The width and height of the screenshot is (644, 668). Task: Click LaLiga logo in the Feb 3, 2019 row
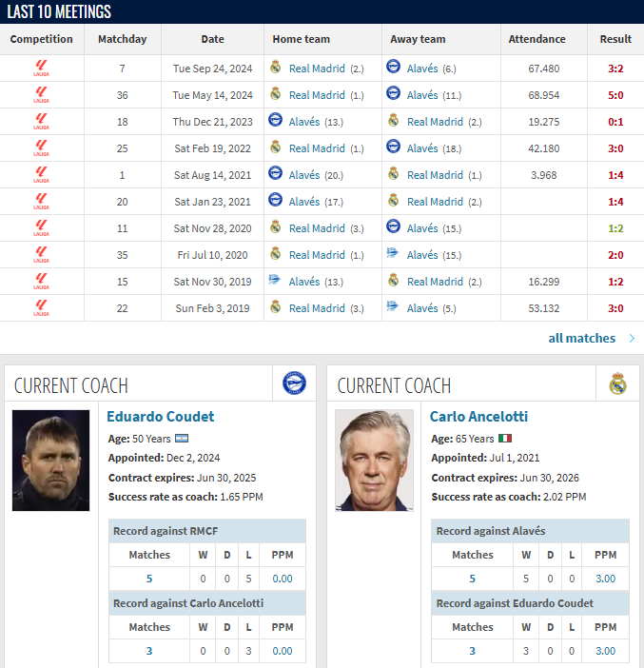click(x=41, y=308)
